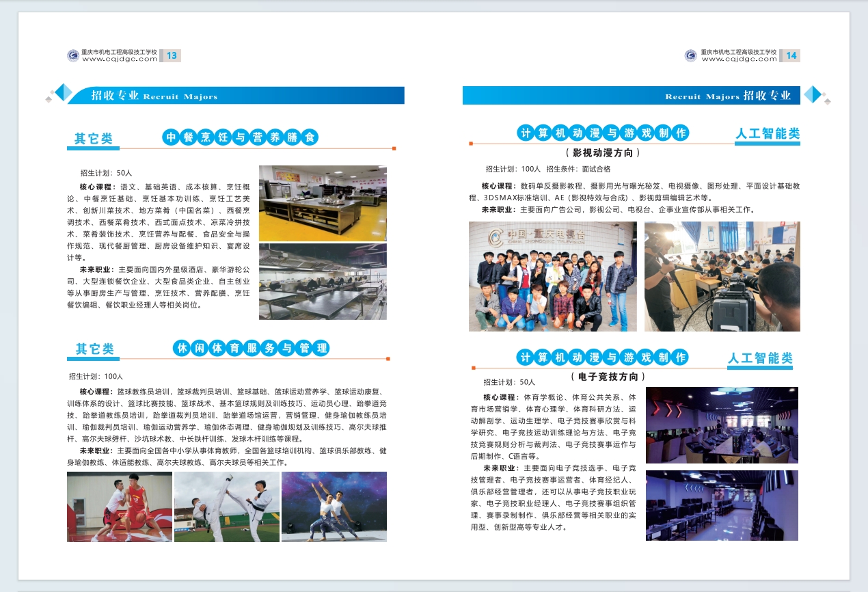
Task: Open the group photo at 中国·重庆电视台
Action: (553, 276)
